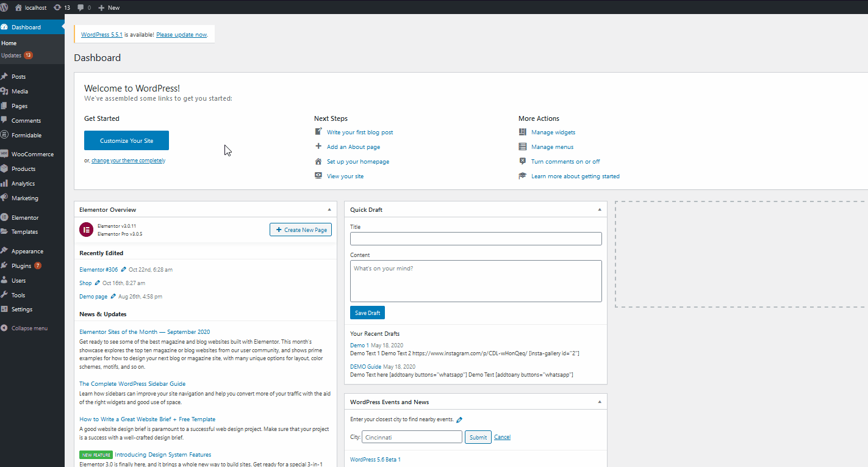868x467 pixels.
Task: Open the Manage widgets link
Action: click(553, 132)
